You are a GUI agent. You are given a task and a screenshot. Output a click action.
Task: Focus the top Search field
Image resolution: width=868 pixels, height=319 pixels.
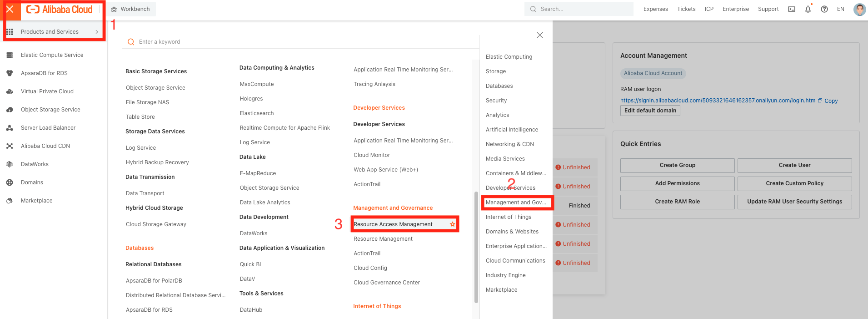579,9
